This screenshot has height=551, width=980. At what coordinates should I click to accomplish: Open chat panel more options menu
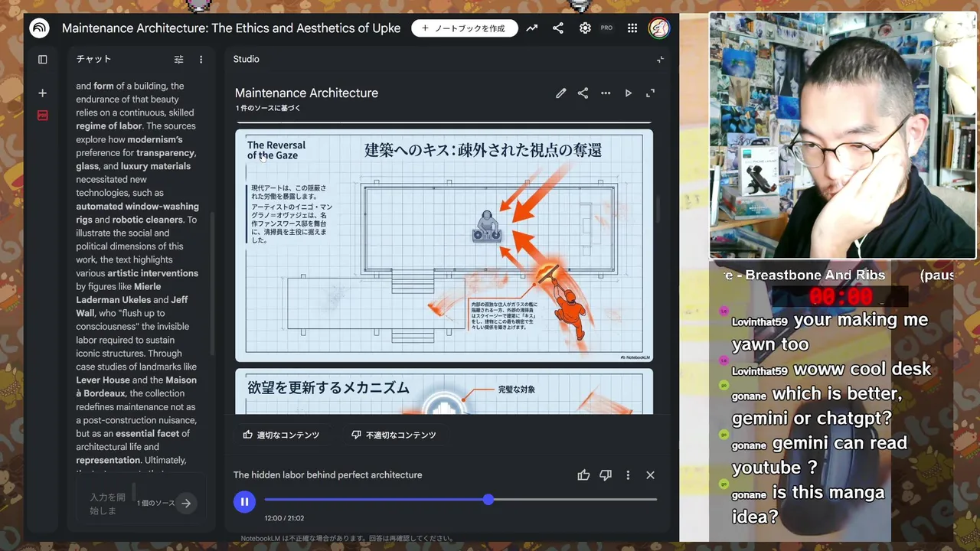tap(201, 59)
